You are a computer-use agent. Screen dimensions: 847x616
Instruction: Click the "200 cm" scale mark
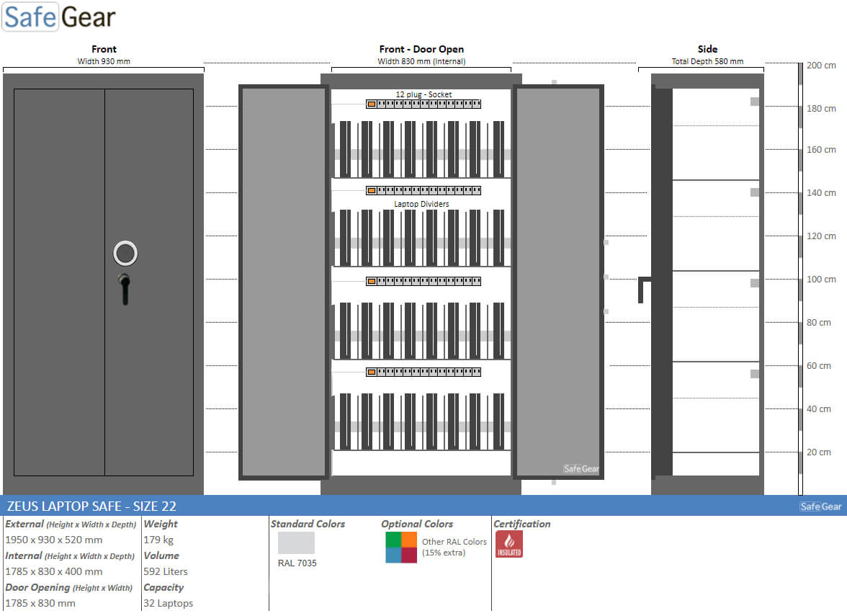[821, 66]
